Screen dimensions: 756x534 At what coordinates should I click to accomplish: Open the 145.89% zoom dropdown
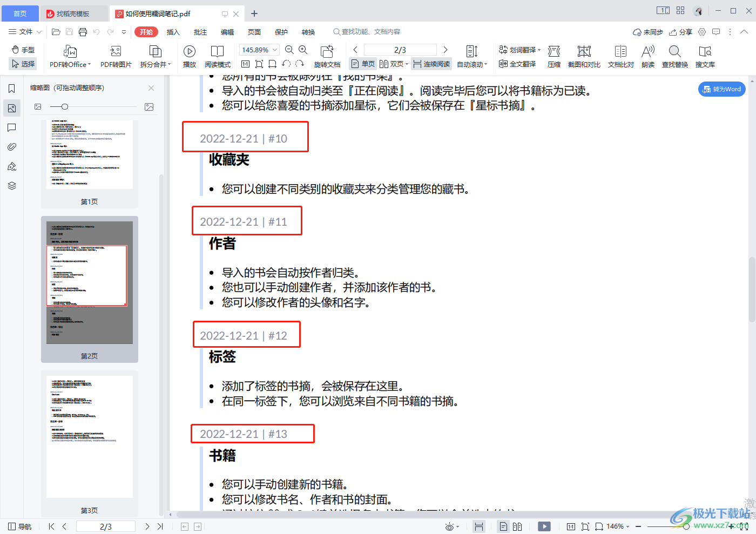[275, 50]
